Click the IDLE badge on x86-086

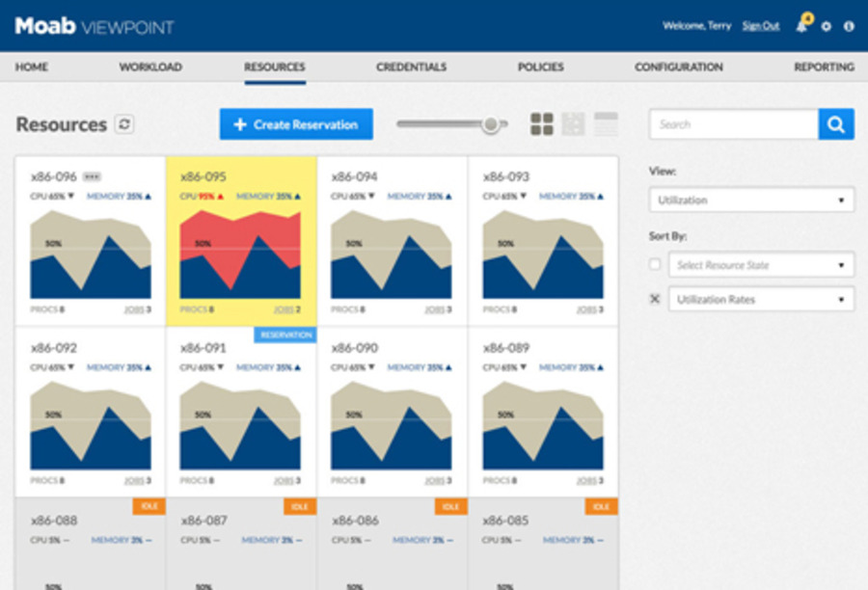[450, 506]
